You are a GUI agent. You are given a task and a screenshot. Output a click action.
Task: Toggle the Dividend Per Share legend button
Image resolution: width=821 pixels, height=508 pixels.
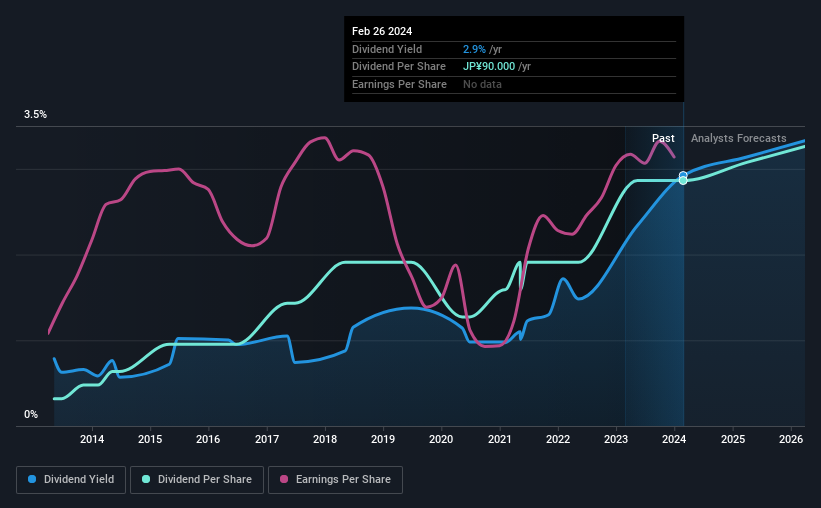[x=197, y=480]
